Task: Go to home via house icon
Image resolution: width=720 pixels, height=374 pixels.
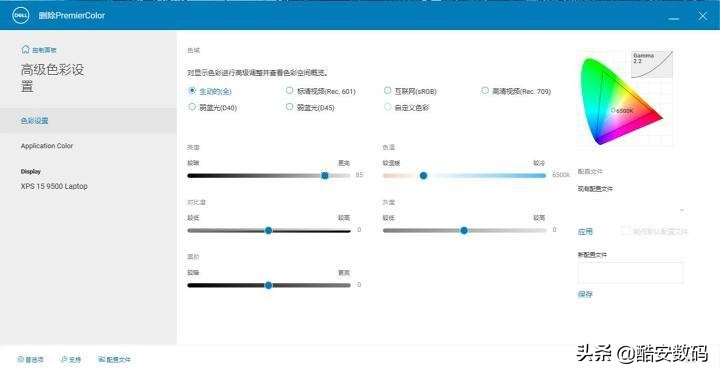Action: tap(25, 49)
